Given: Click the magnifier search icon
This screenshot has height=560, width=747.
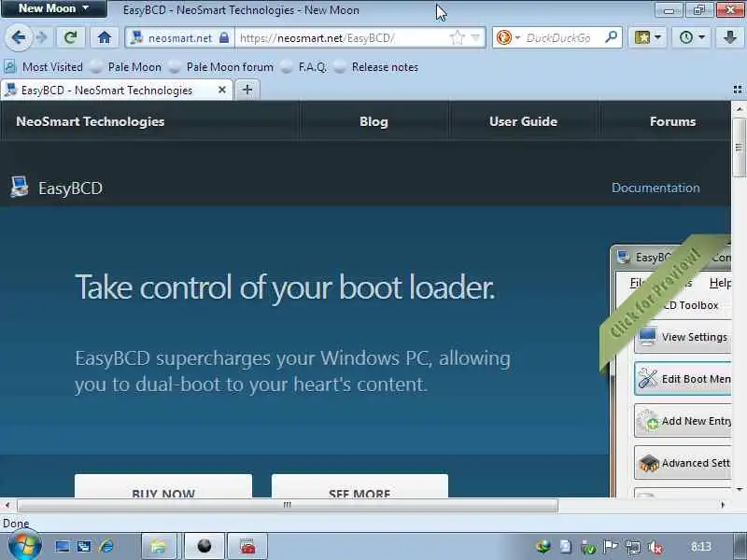Looking at the screenshot, I should tap(612, 36).
